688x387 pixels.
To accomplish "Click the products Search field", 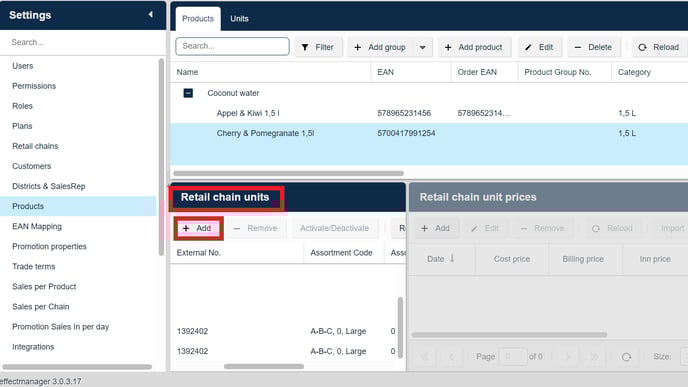I will 232,46.
